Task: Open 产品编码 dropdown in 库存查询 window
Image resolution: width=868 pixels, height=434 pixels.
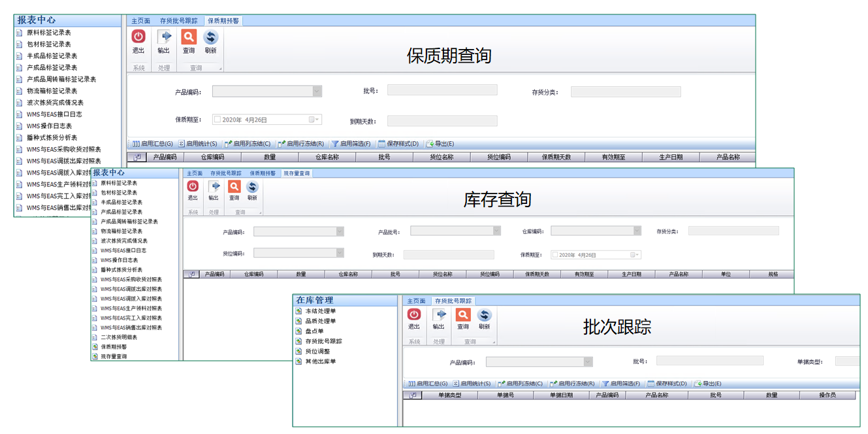Action: (x=340, y=231)
